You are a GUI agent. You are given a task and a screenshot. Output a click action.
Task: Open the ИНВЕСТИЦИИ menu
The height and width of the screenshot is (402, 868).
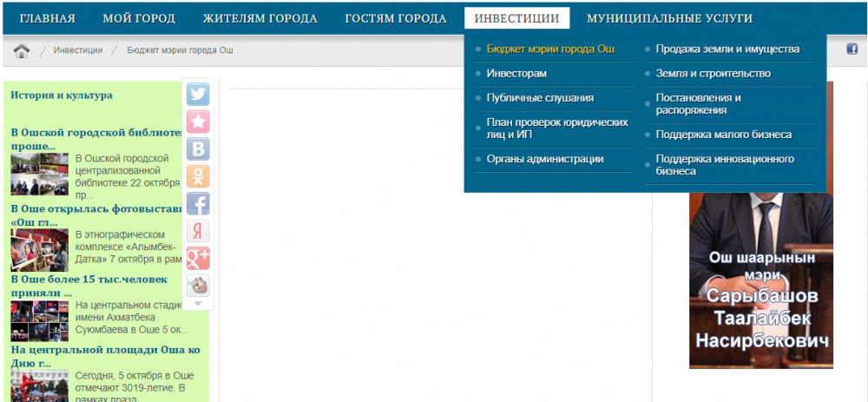(x=516, y=18)
